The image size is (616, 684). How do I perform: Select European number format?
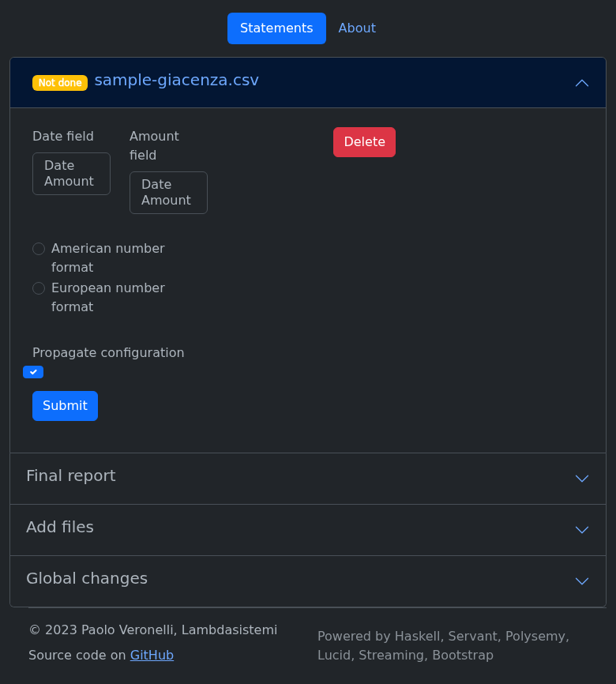(x=38, y=288)
